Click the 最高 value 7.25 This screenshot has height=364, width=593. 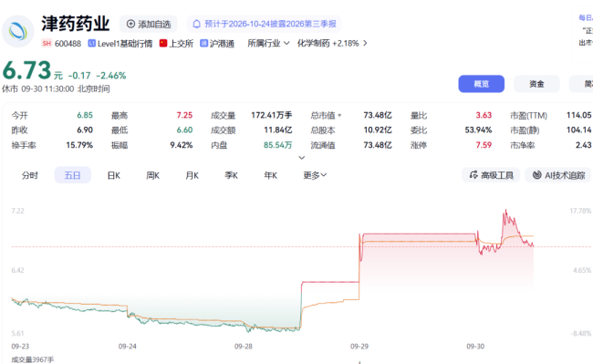[x=184, y=115]
